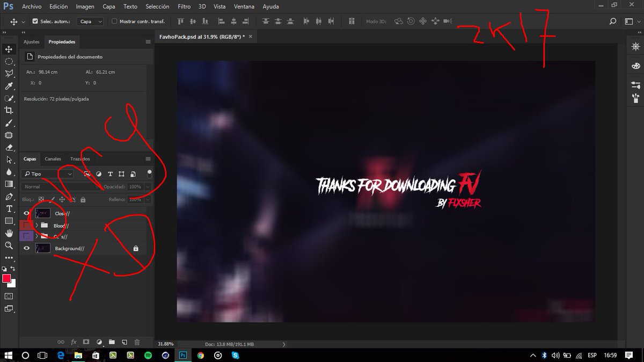The image size is (644, 362).
Task: Open the Edit Toolbar three-dots button
Action: (9, 258)
